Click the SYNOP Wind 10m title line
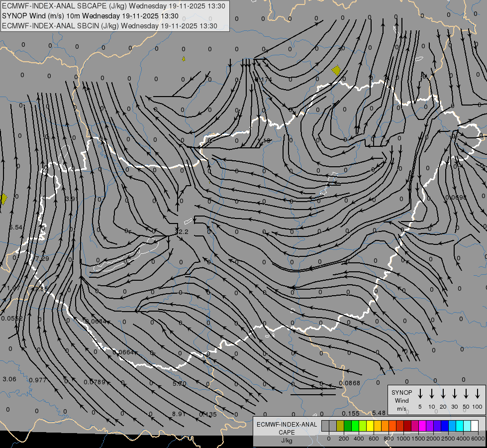The width and height of the screenshot is (487, 448). [90, 16]
